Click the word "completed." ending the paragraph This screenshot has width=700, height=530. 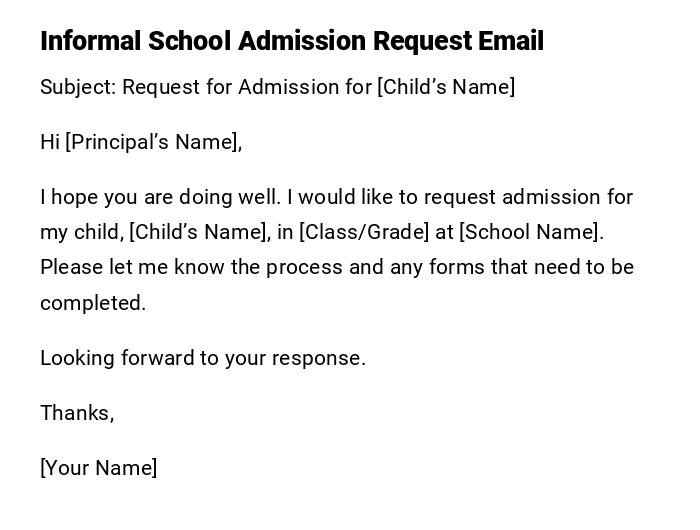coord(93,303)
